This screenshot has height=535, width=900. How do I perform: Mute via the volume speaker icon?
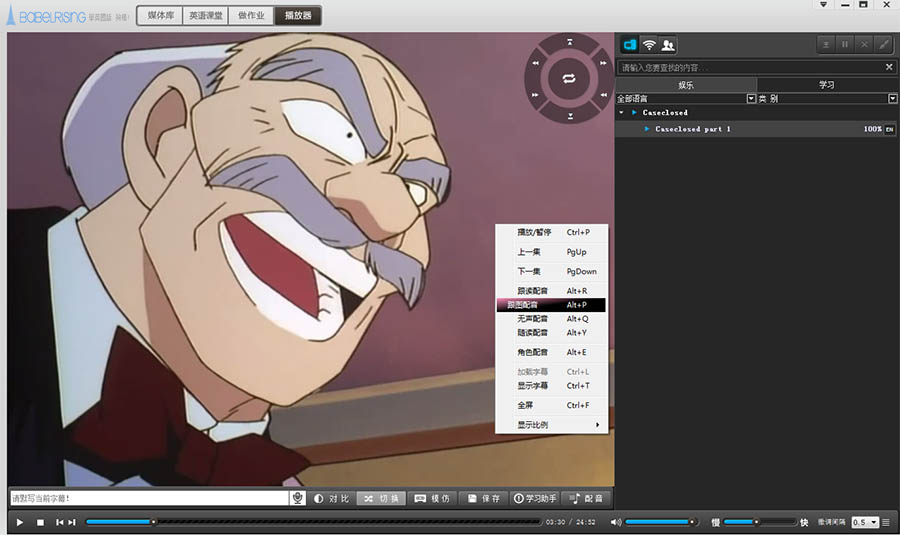pos(615,522)
